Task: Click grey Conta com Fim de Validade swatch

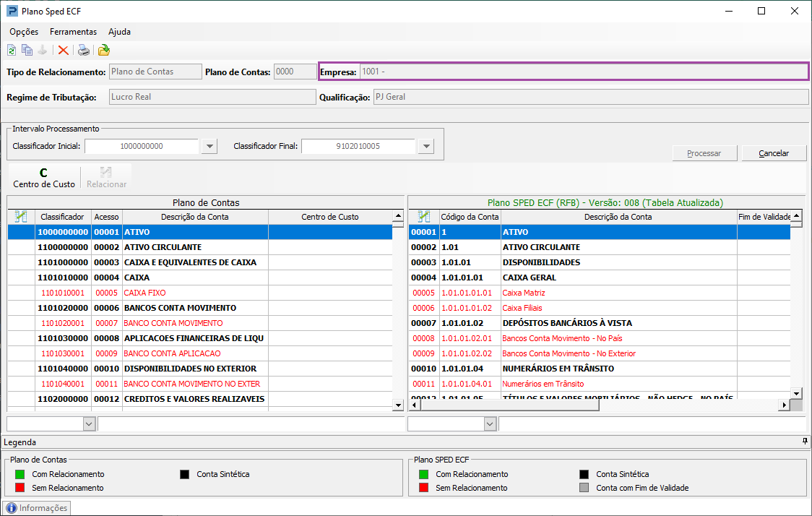Action: coord(584,488)
